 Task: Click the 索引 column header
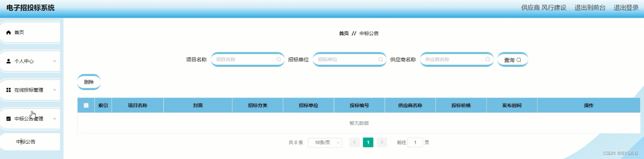(103, 105)
